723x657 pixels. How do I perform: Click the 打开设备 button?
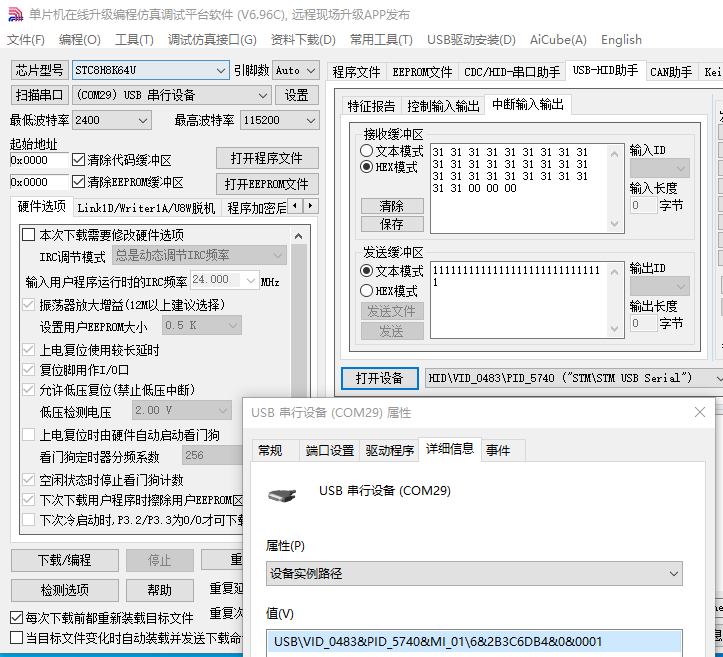coord(379,378)
